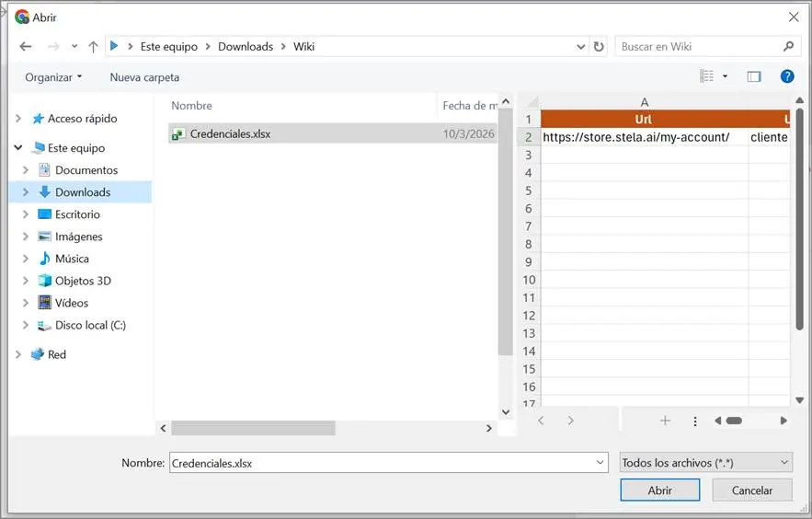Change the view layout icon
Viewport: 812px width, 519px height.
pos(707,77)
